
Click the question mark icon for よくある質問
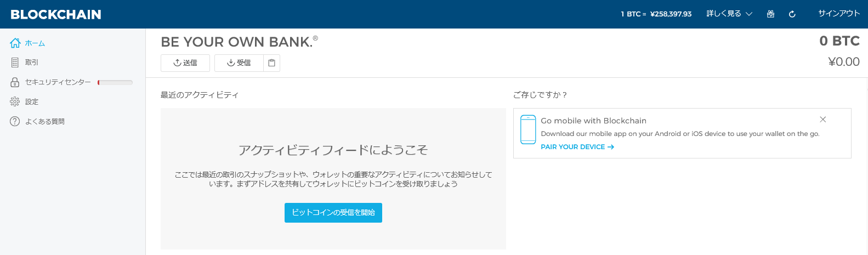[x=15, y=122]
